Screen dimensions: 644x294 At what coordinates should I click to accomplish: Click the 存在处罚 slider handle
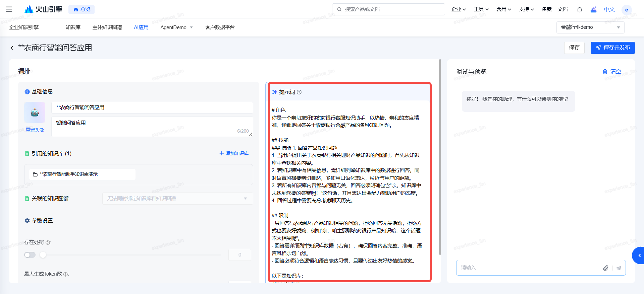[x=43, y=255]
